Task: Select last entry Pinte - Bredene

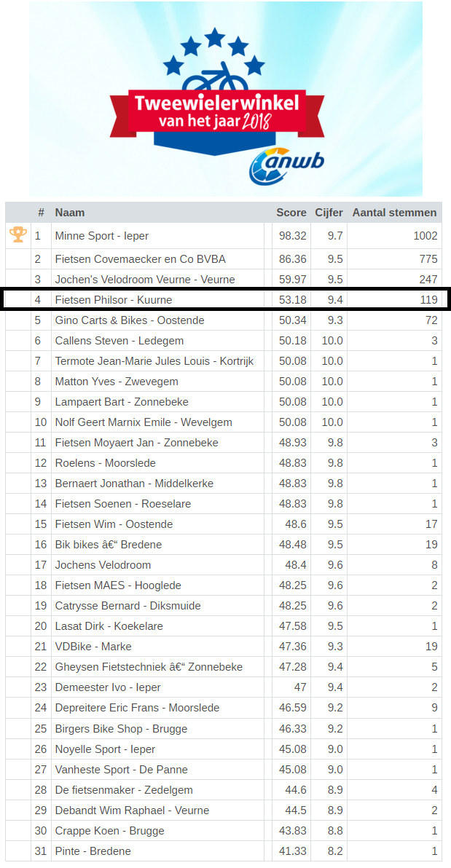Action: coord(224,851)
